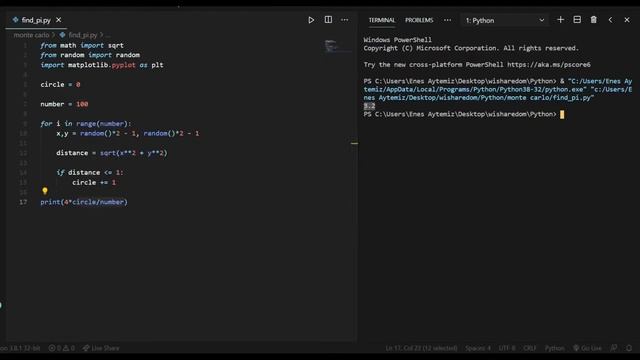Change file encoding UTF-8
The height and width of the screenshot is (360, 640).
507,348
